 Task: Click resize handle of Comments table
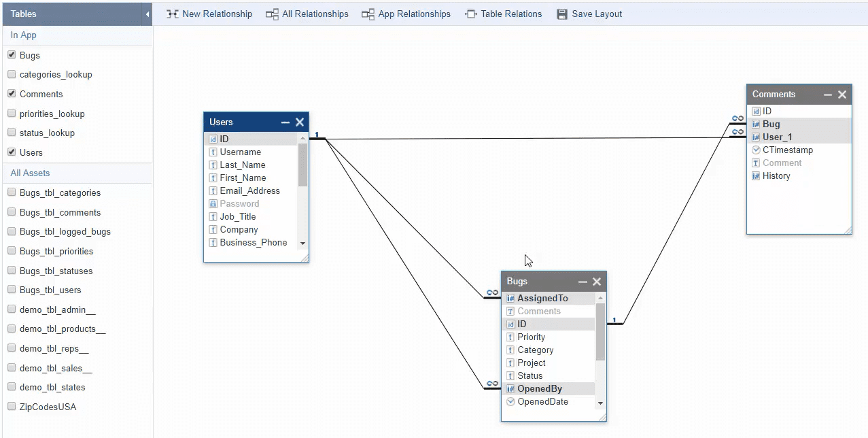pos(848,231)
